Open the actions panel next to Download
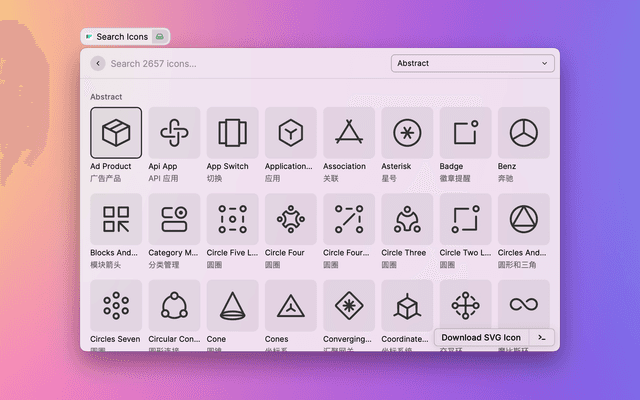The width and height of the screenshot is (640, 400). tap(541, 338)
